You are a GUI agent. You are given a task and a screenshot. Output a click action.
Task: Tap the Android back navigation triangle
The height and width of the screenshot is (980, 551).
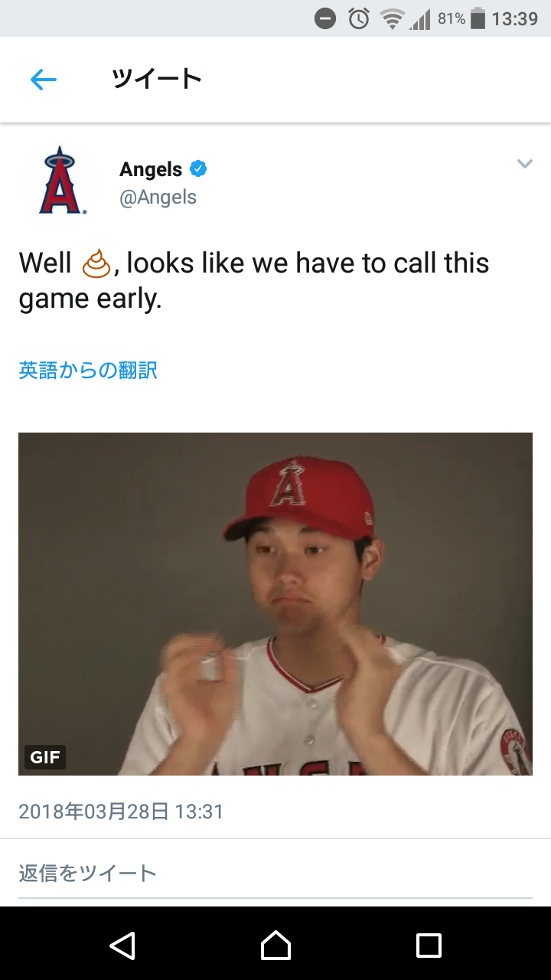tap(122, 945)
